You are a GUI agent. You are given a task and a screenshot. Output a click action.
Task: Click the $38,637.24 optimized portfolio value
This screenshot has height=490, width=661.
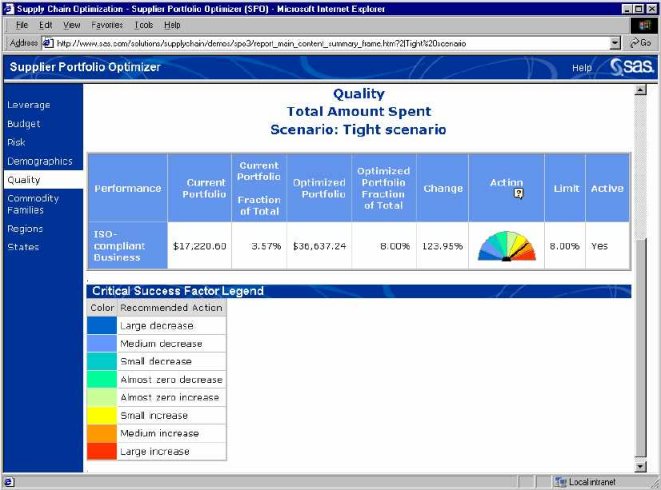pos(319,246)
